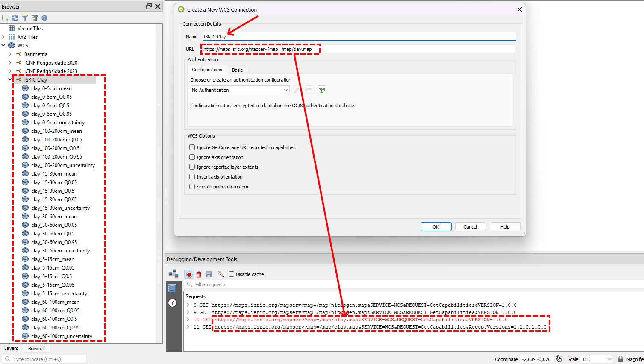Viewport: 644px width, 364px height.
Task: Select the Query Logger database icon
Action: (x=173, y=288)
